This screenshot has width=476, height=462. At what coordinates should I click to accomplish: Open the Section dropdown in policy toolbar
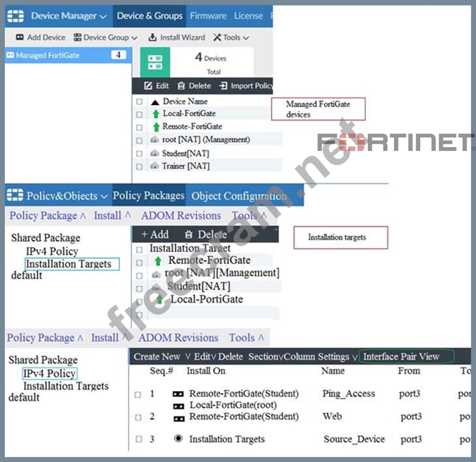pos(266,357)
